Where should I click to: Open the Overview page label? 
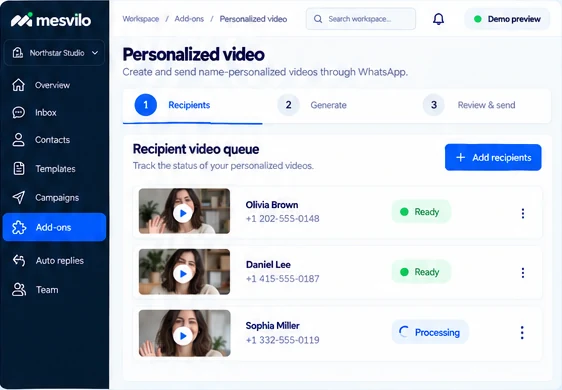click(x=52, y=85)
